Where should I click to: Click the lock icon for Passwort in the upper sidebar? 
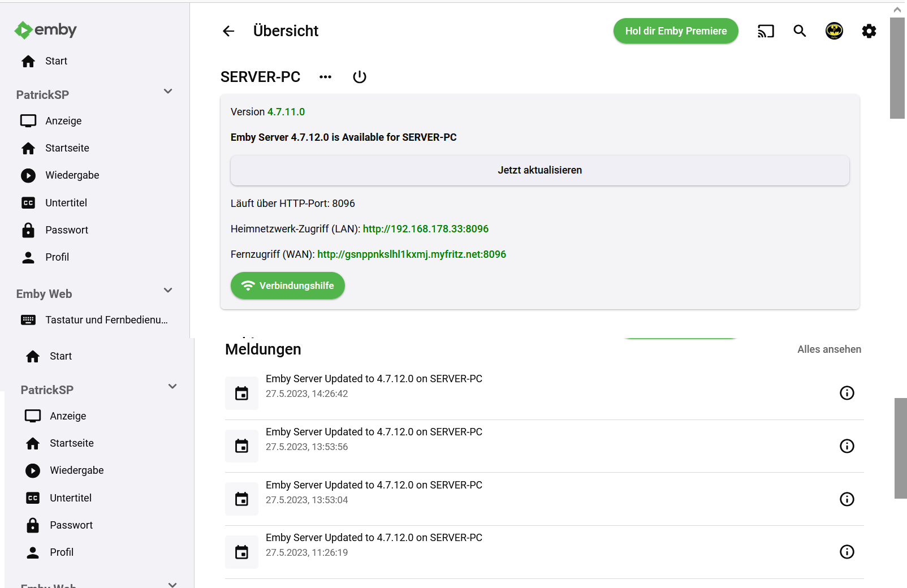coord(28,230)
